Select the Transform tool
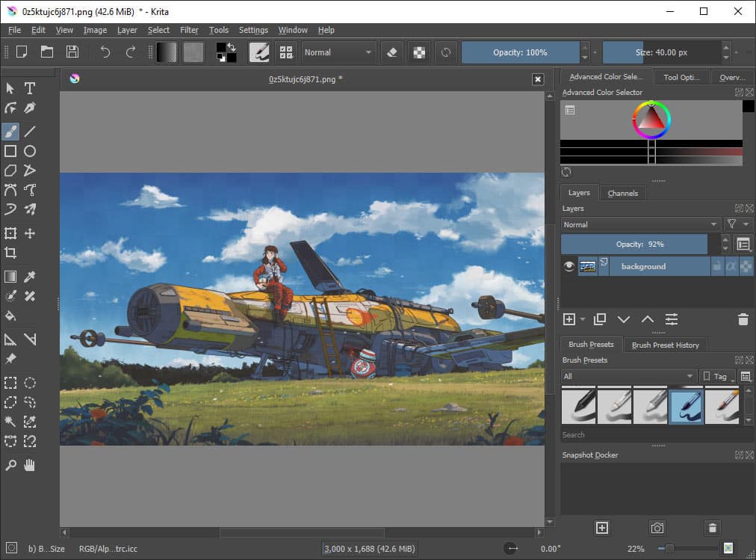756x560 pixels. click(10, 233)
